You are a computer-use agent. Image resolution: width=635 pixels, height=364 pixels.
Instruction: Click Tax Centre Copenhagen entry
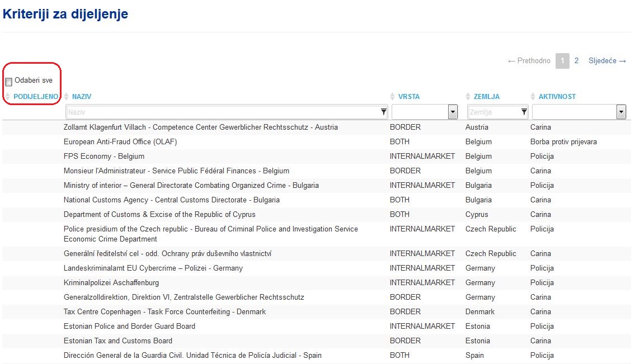click(165, 312)
